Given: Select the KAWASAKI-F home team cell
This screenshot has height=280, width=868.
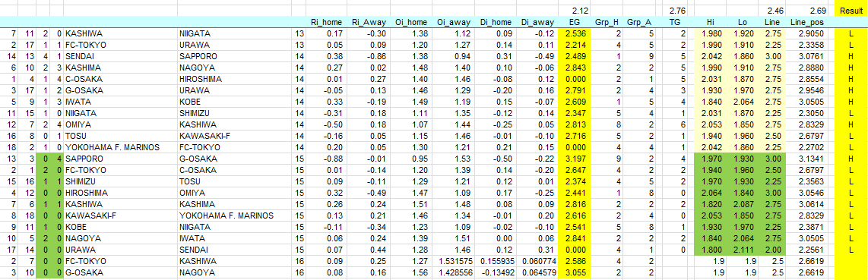Looking at the screenshot, I should [x=120, y=216].
